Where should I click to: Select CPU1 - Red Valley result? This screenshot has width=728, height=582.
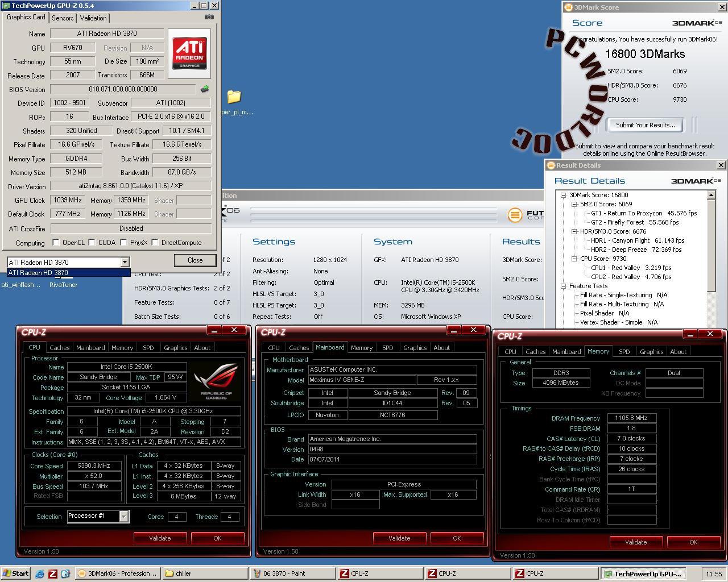[631, 268]
